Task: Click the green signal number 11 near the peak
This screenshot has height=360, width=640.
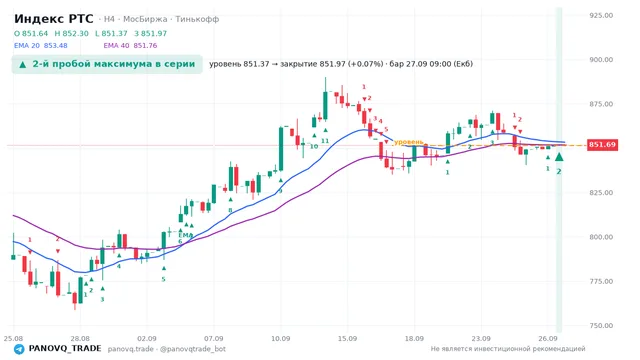Action: coord(325,141)
